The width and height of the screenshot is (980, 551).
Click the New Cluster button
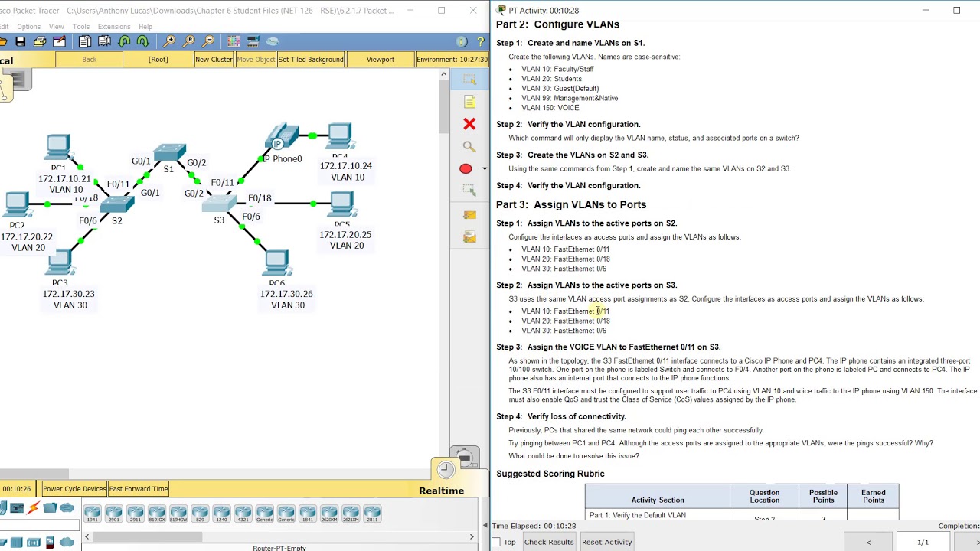click(x=214, y=60)
